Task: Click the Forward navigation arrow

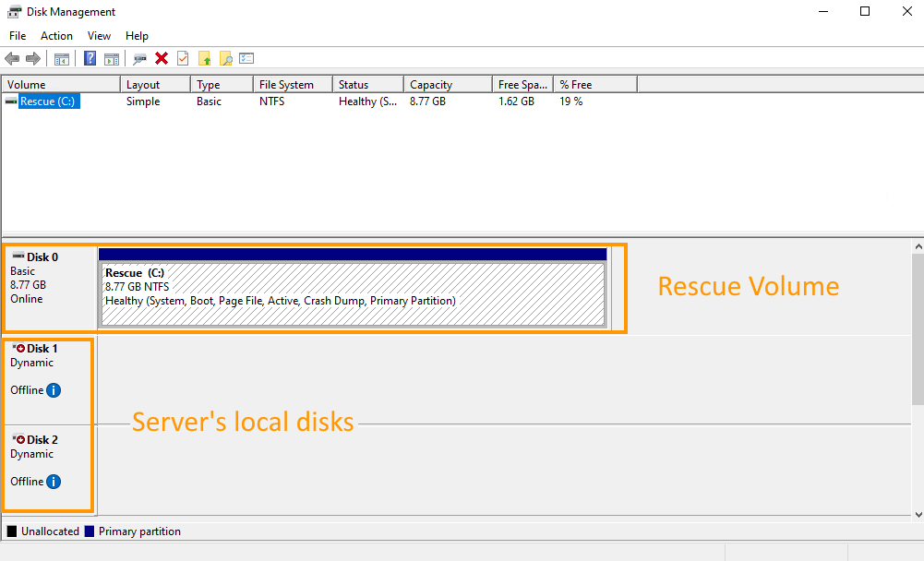Action: click(32, 58)
